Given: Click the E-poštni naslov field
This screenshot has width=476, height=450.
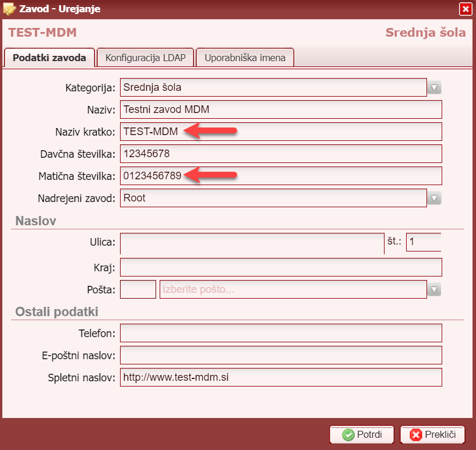Looking at the screenshot, I should pos(281,355).
